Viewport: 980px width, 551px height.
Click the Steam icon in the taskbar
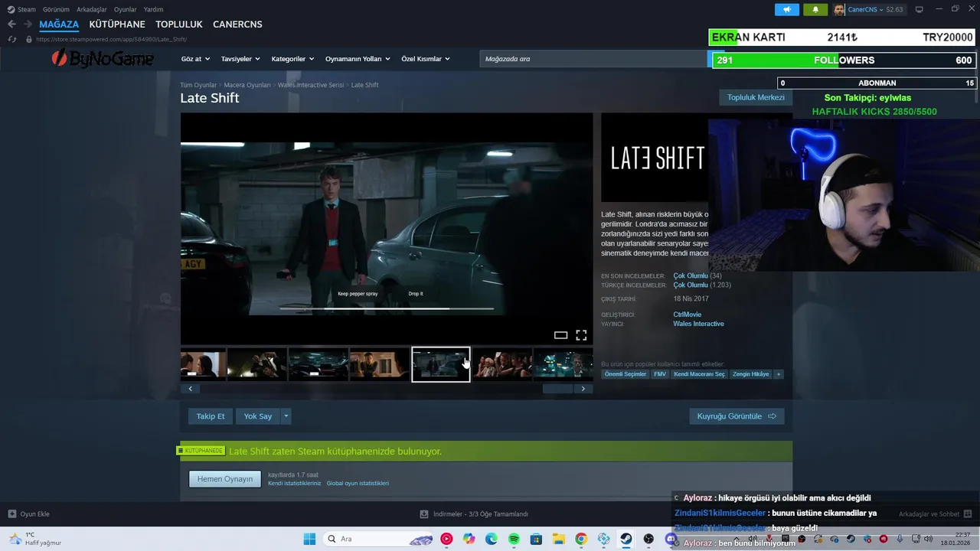[x=626, y=539]
